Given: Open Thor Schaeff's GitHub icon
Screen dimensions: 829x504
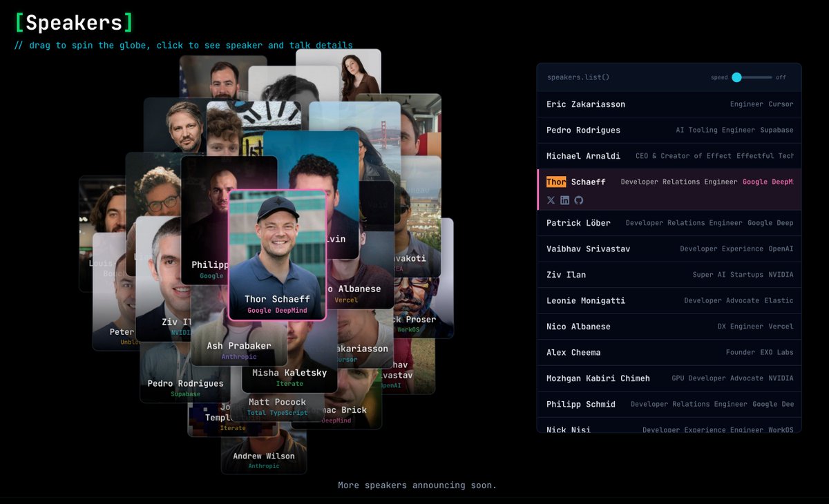Looking at the screenshot, I should 579,200.
